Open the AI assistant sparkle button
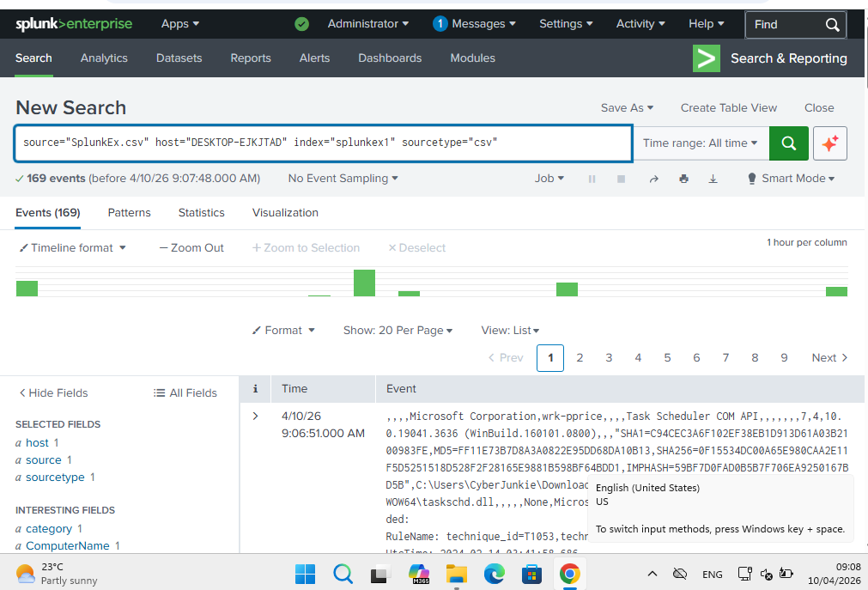Image resolution: width=868 pixels, height=590 pixels. 830,143
